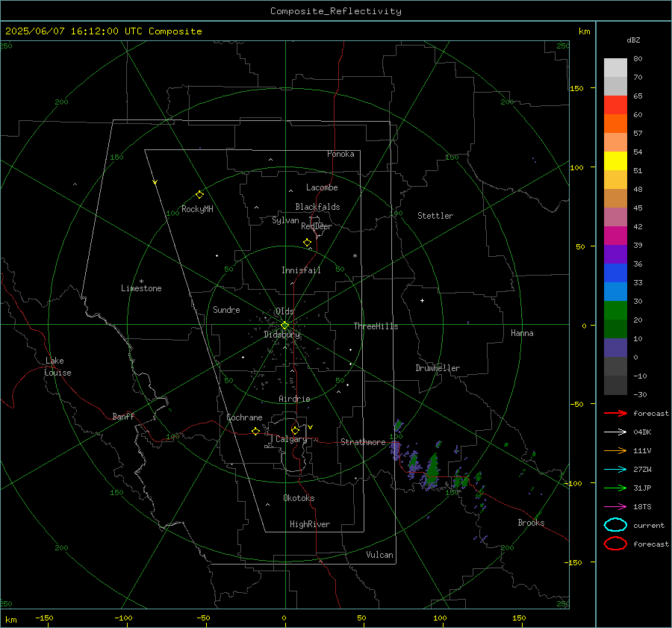The width and height of the screenshot is (672, 628).
Task: Click the Lacombe city label
Action: (322, 187)
